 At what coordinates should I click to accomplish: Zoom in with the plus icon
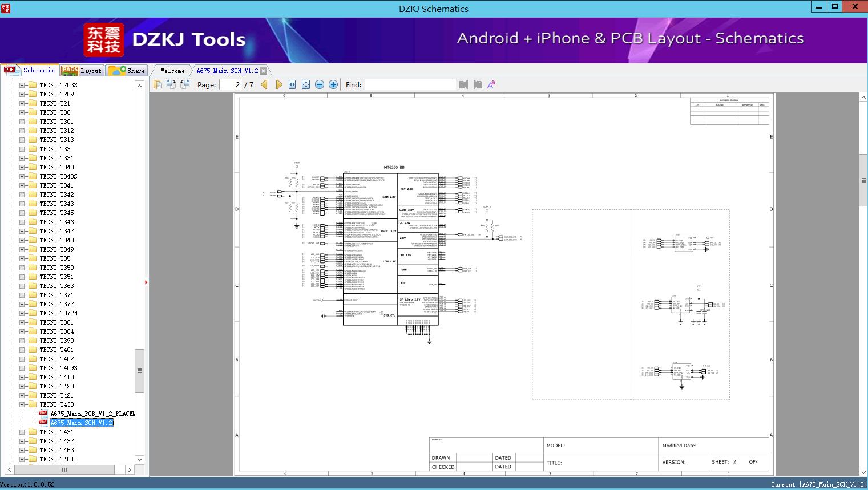tap(333, 84)
